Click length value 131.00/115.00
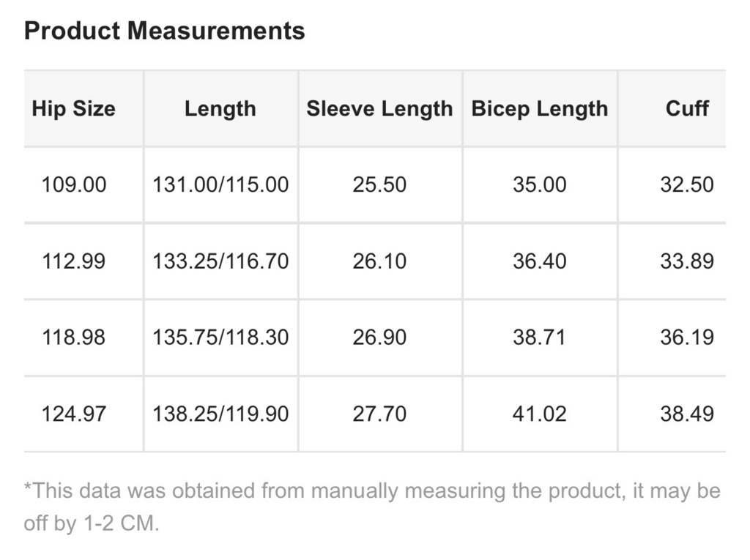750x560 pixels. click(x=220, y=184)
